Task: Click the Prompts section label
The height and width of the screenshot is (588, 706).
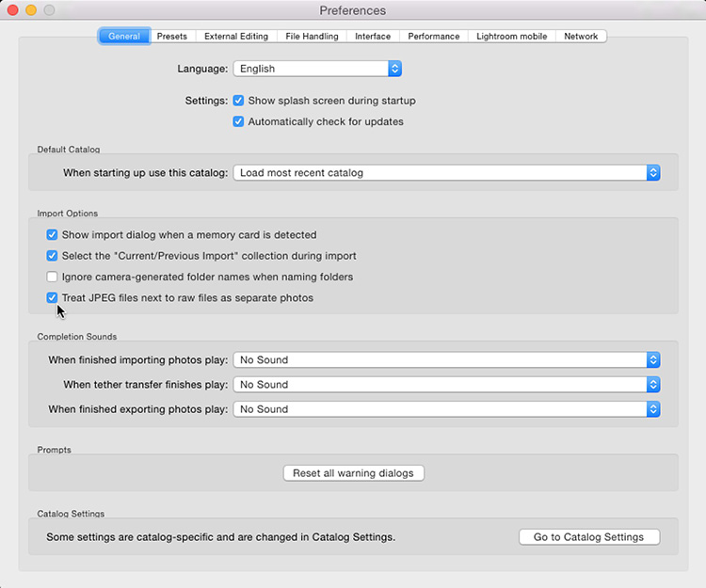Action: pyautogui.click(x=54, y=450)
